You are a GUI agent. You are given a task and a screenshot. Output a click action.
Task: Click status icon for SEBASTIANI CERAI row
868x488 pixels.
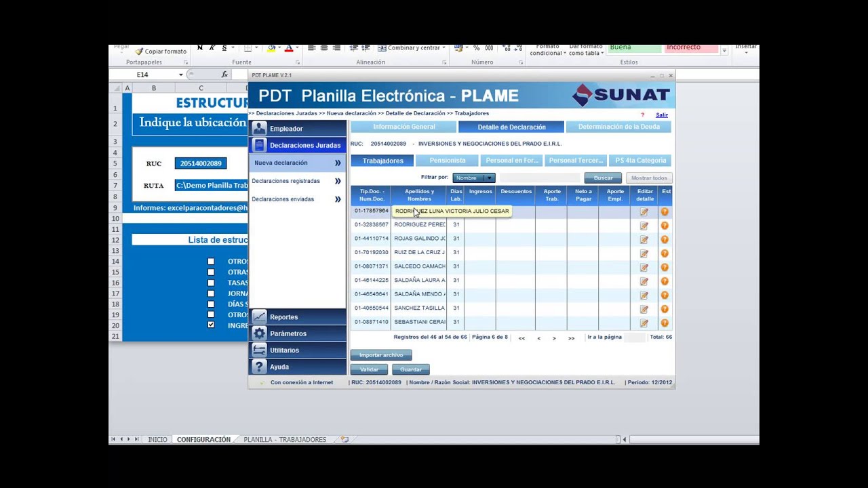(665, 323)
